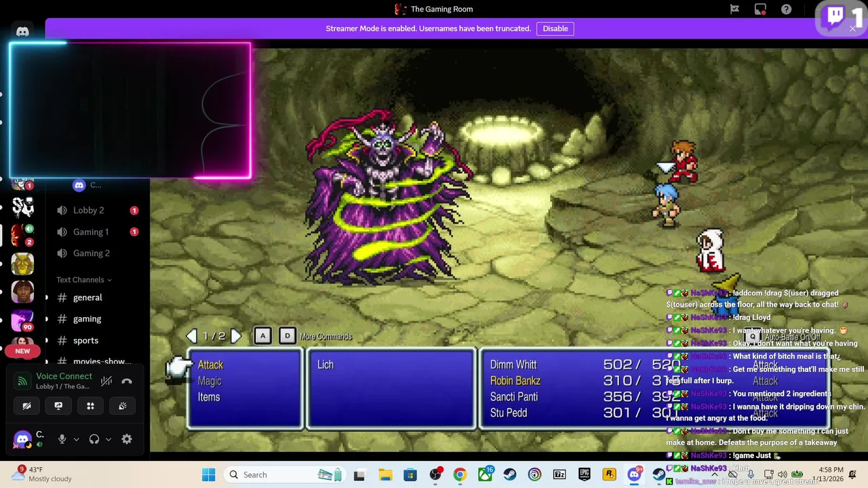The image size is (868, 488).
Task: Open Microsoft Store from taskbar
Action: [x=410, y=474]
